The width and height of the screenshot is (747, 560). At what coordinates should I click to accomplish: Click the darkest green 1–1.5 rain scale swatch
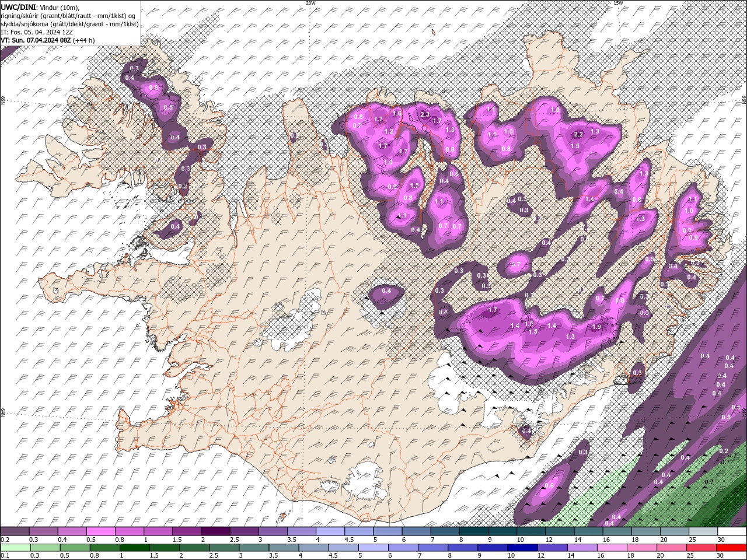tap(134, 548)
